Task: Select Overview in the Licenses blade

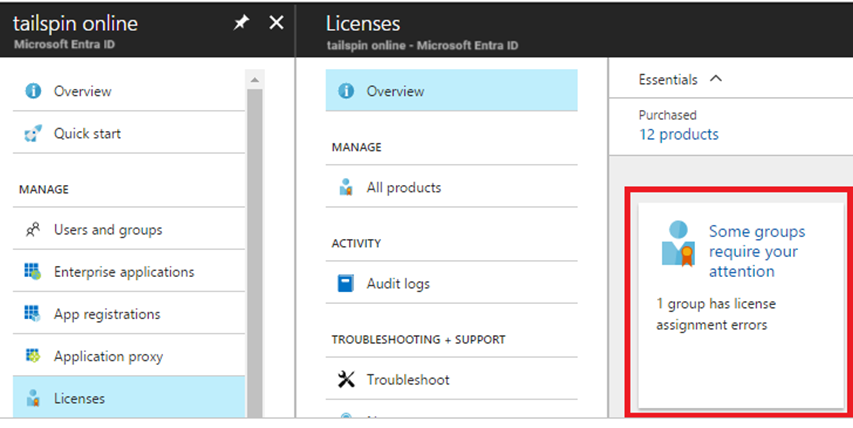Action: (452, 90)
